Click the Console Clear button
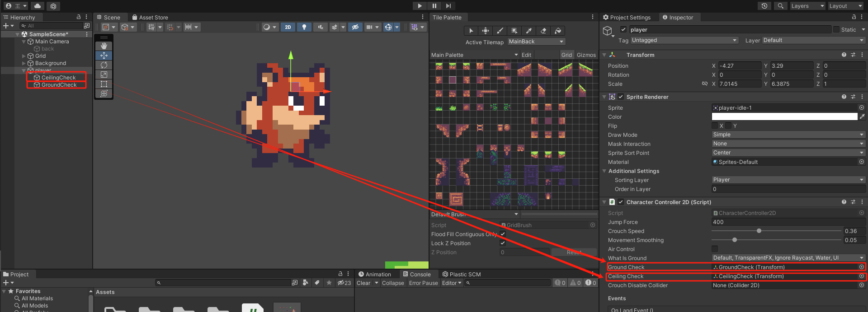Screen dimensions: 868x312 363,283
